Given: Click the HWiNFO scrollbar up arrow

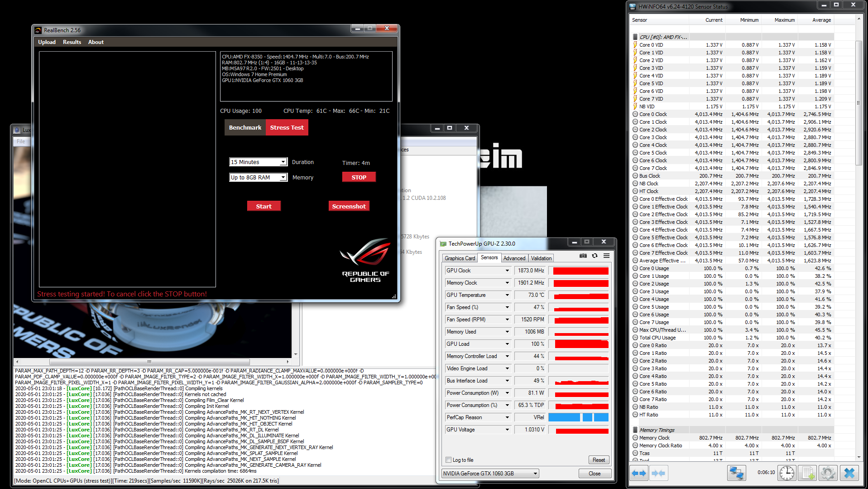Looking at the screenshot, I should 858,19.
